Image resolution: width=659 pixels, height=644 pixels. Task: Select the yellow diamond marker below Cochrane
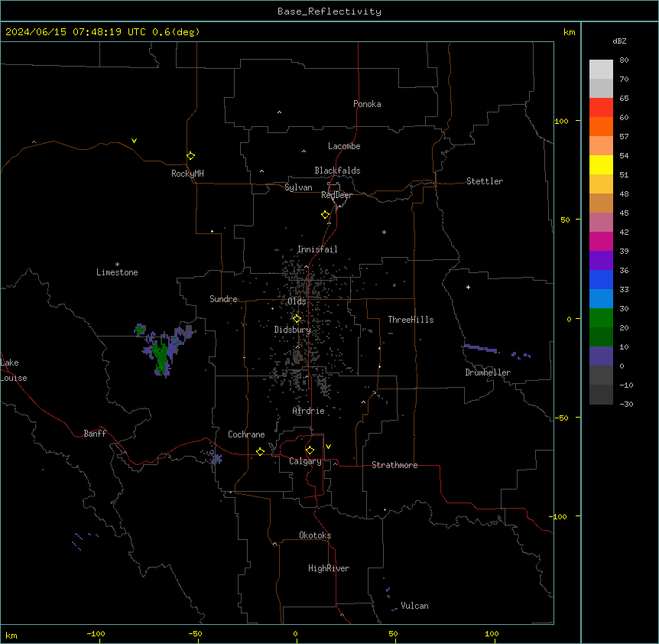[260, 451]
